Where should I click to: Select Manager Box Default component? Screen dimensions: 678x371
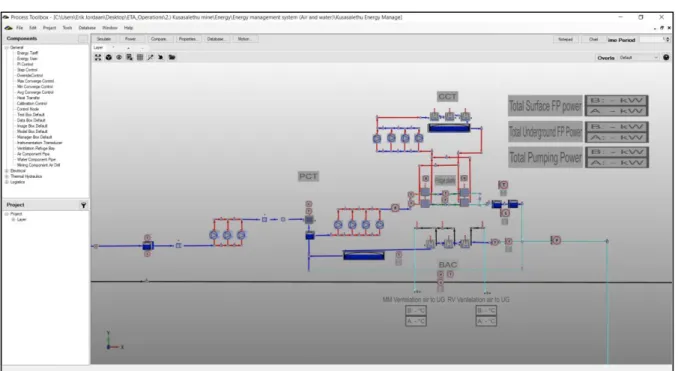point(34,137)
